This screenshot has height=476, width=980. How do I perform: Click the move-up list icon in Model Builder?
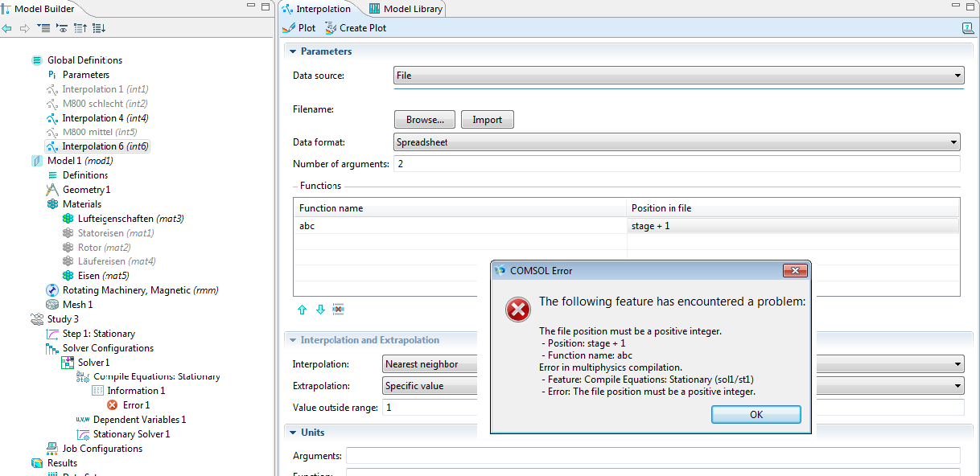click(80, 28)
